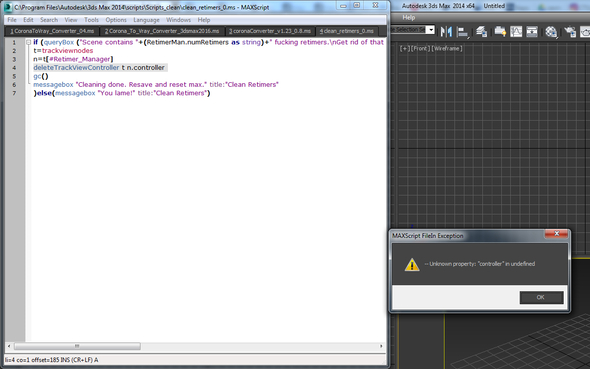Click the word queryBox on line 1

[59, 42]
